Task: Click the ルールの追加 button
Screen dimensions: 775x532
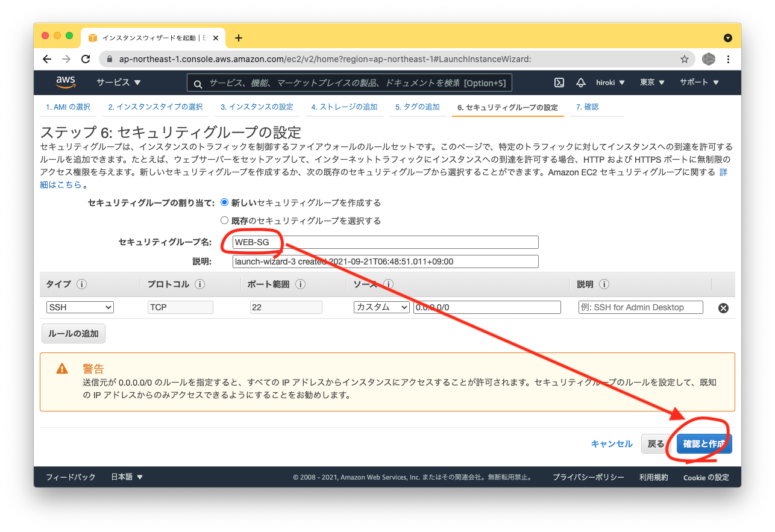Action: 73,333
